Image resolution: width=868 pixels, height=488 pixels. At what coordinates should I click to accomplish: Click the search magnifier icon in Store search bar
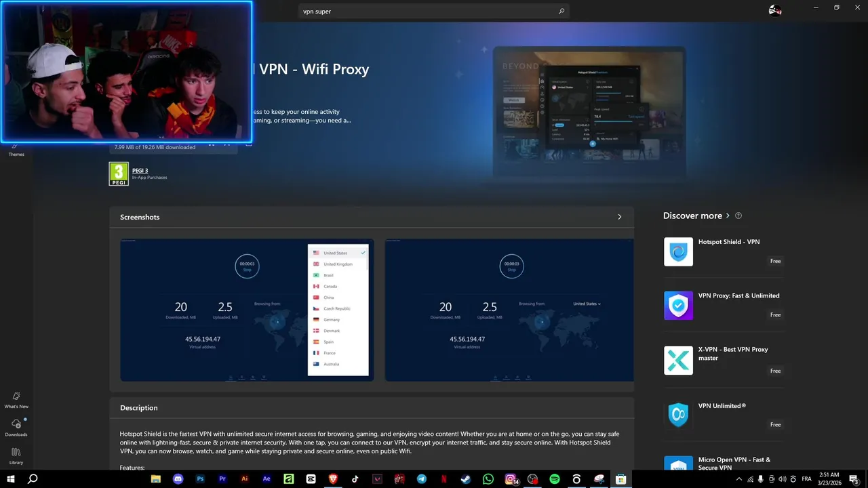pos(561,12)
